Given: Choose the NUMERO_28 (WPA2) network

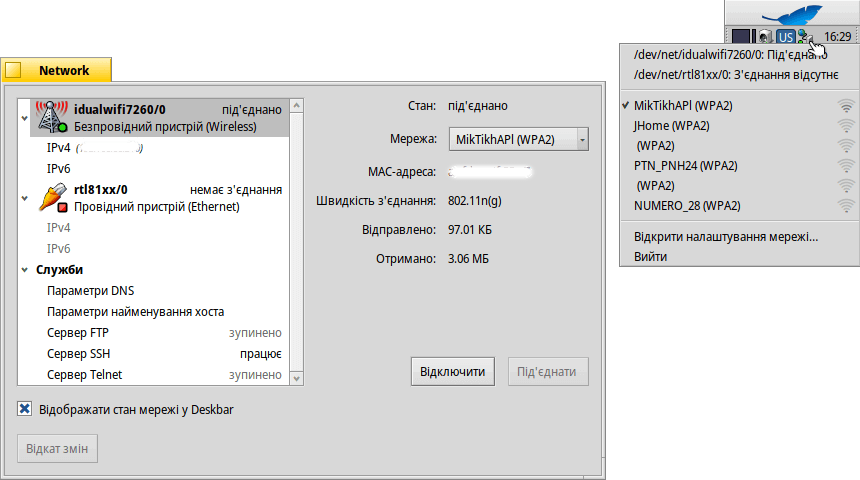Looking at the screenshot, I should 739,206.
